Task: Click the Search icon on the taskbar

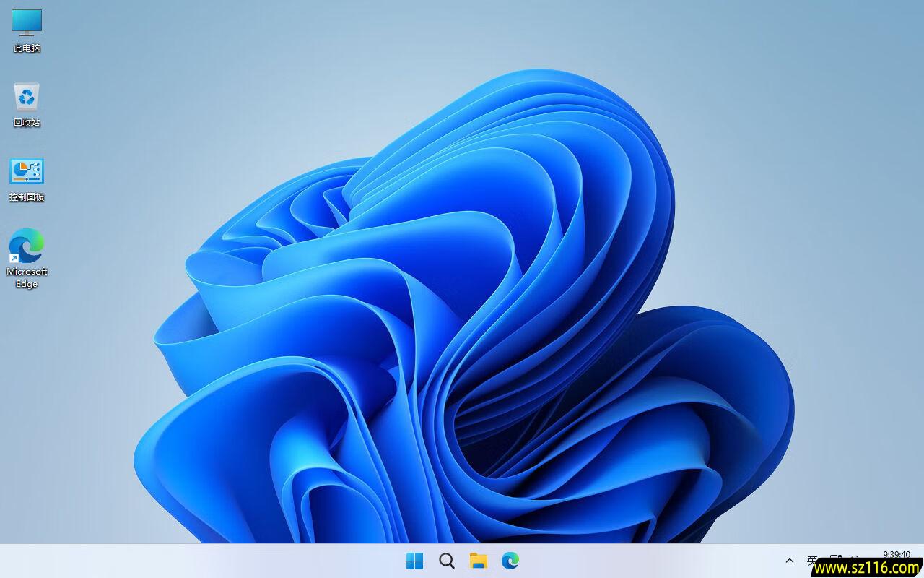Action: pyautogui.click(x=446, y=561)
